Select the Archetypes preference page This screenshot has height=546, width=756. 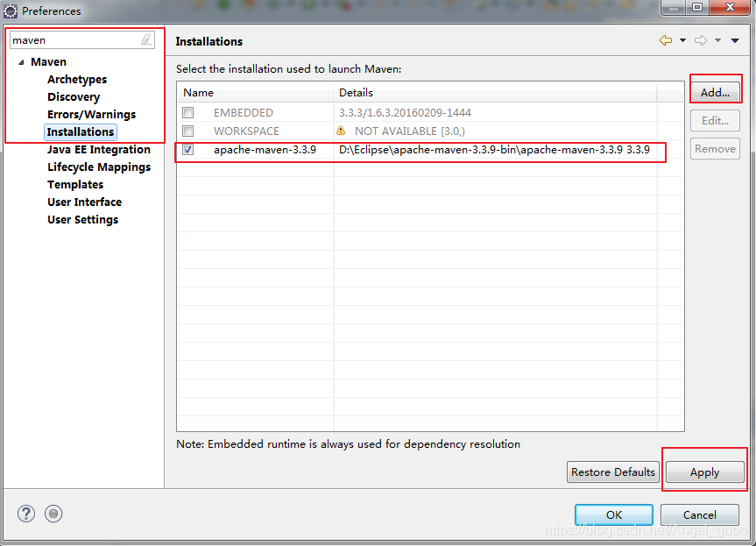point(77,80)
